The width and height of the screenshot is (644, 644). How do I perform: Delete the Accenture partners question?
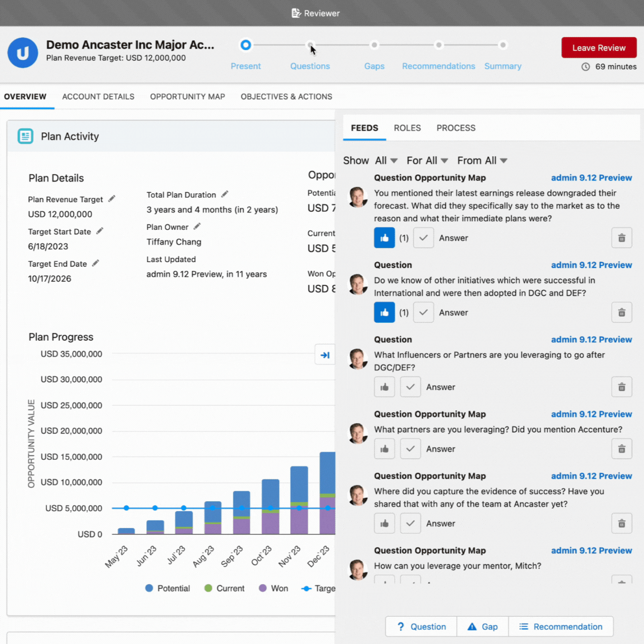point(622,449)
